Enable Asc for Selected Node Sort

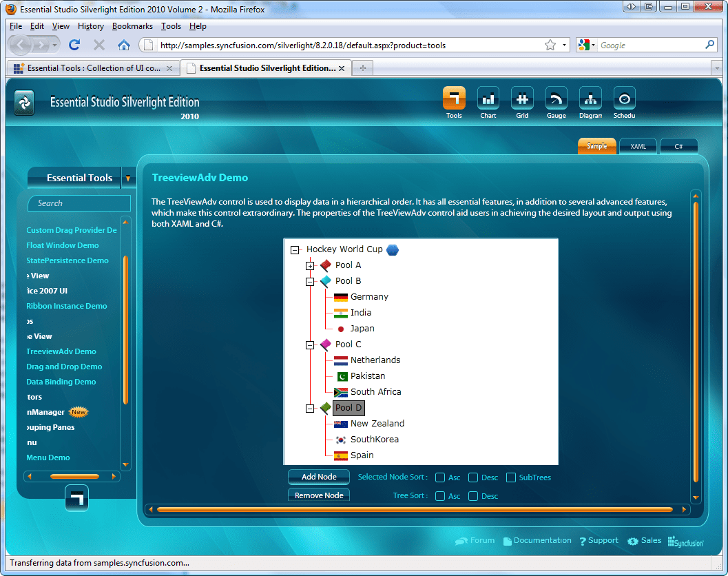[439, 477]
